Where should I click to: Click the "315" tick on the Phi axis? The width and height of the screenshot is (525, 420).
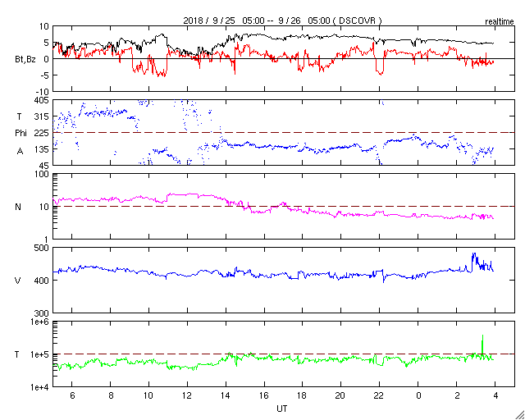coord(42,116)
